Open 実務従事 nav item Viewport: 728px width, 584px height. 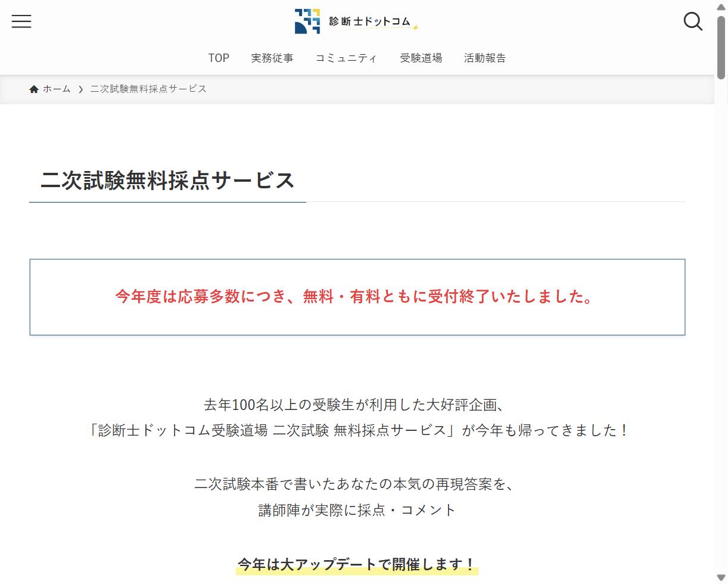tap(272, 58)
